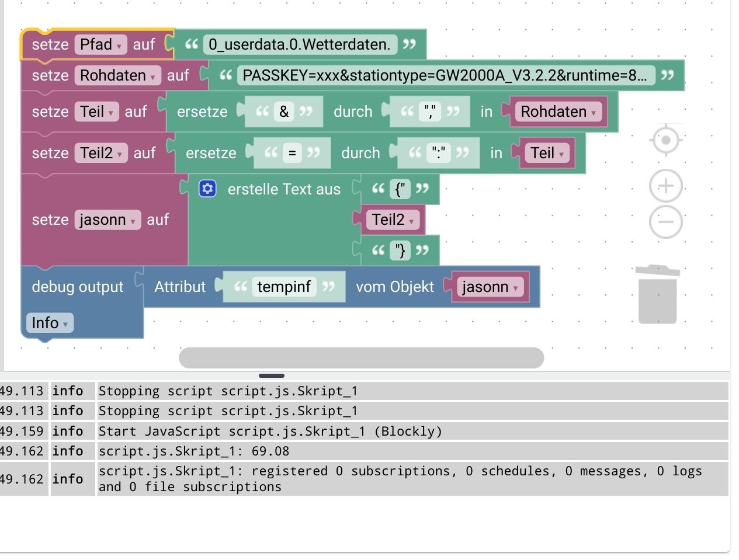The image size is (739, 560).
Task: Zoom out with the minus icon
Action: click(x=665, y=221)
